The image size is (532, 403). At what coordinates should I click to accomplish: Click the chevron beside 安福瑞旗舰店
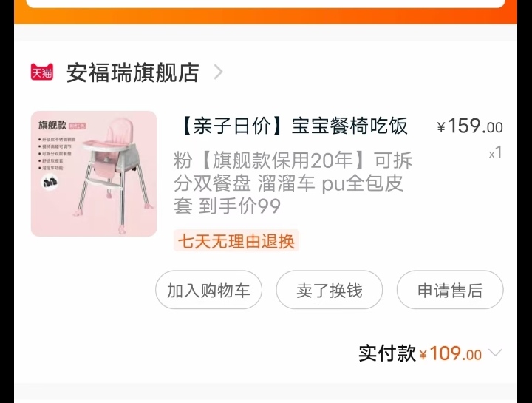coord(219,72)
